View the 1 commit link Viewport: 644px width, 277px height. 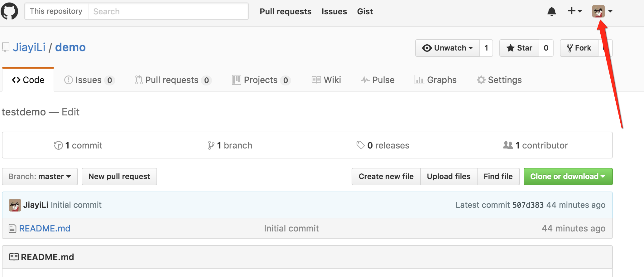78,145
